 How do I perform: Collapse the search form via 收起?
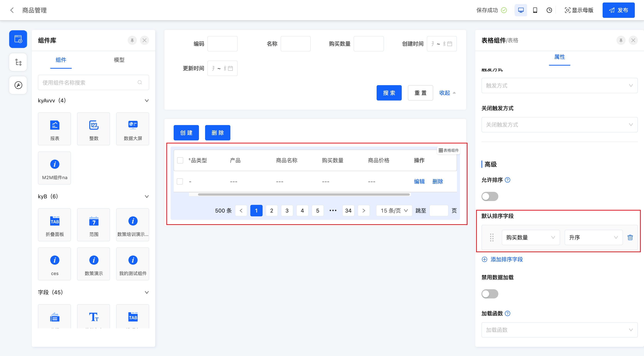[x=448, y=93]
